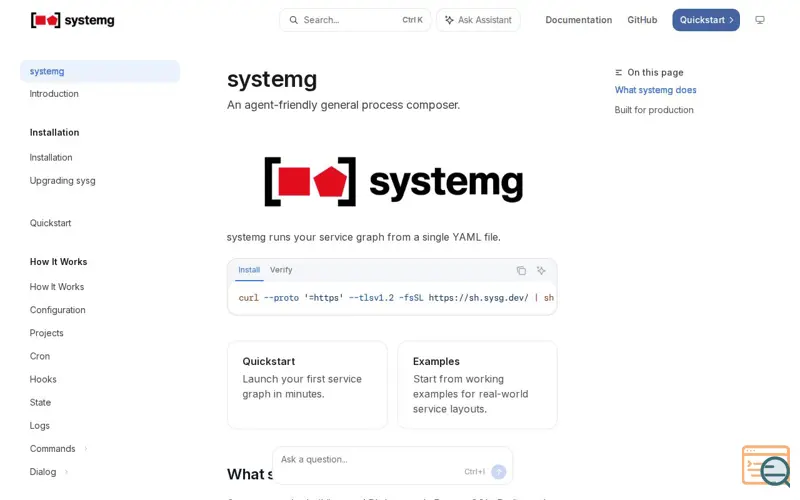
Task: Open Hooks in the sidebar
Action: [x=43, y=379]
